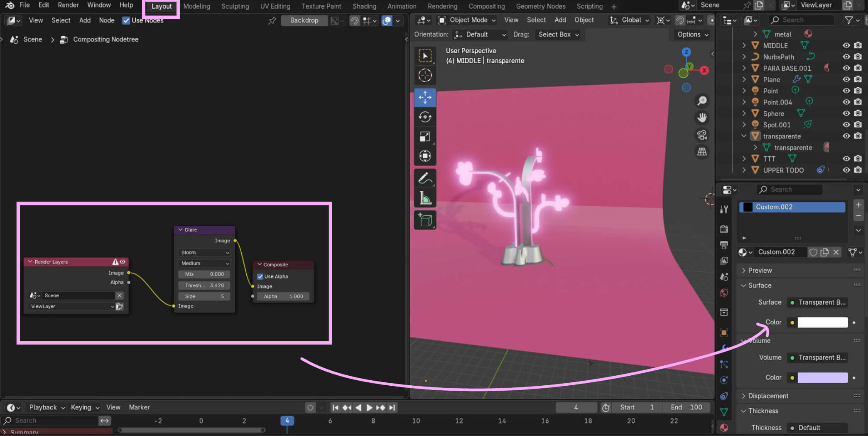
Task: Toggle the Use Nodes checkbox
Action: 126,20
